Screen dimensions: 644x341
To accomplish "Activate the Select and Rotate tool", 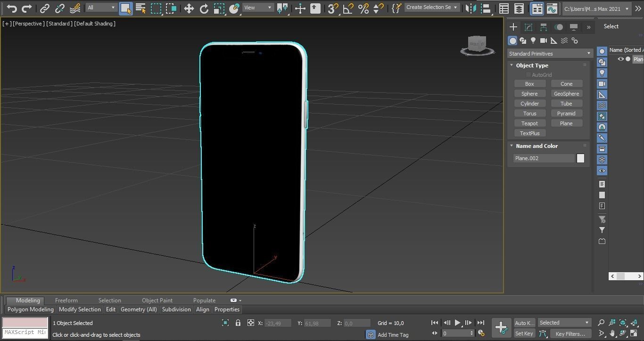I will pos(204,8).
